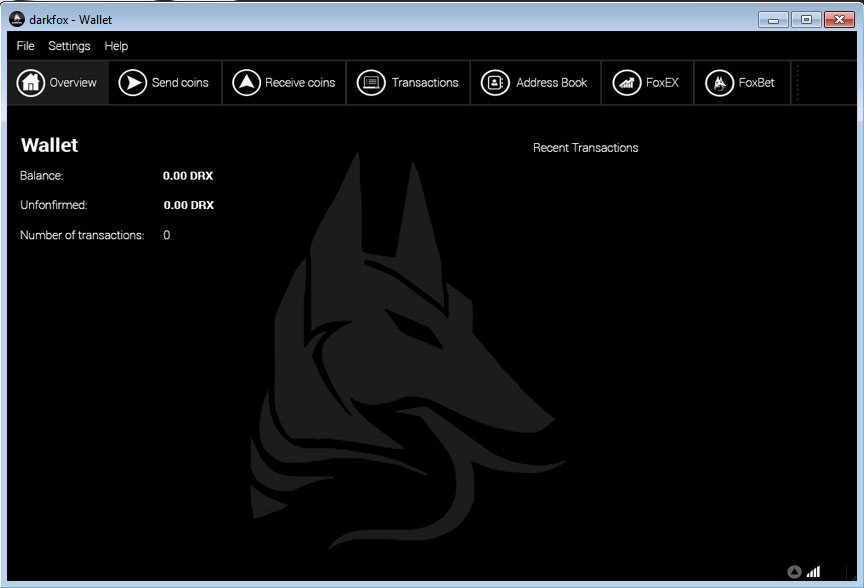Open the Settings menu
The height and width of the screenshot is (588, 864).
tap(69, 46)
